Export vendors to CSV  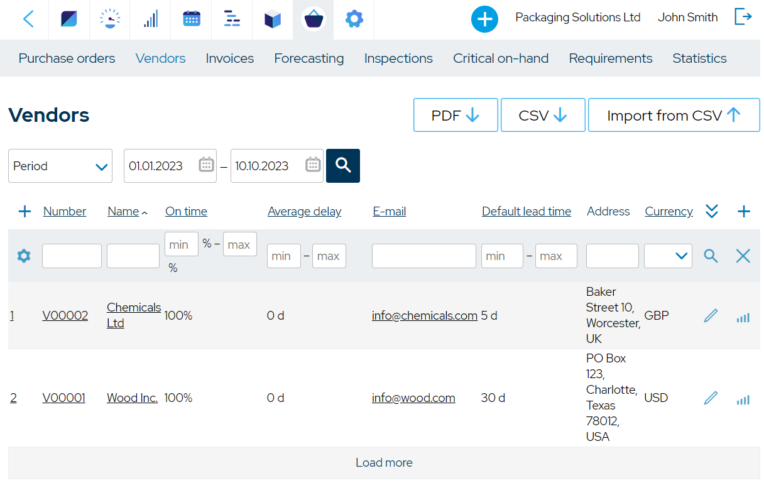coord(543,115)
